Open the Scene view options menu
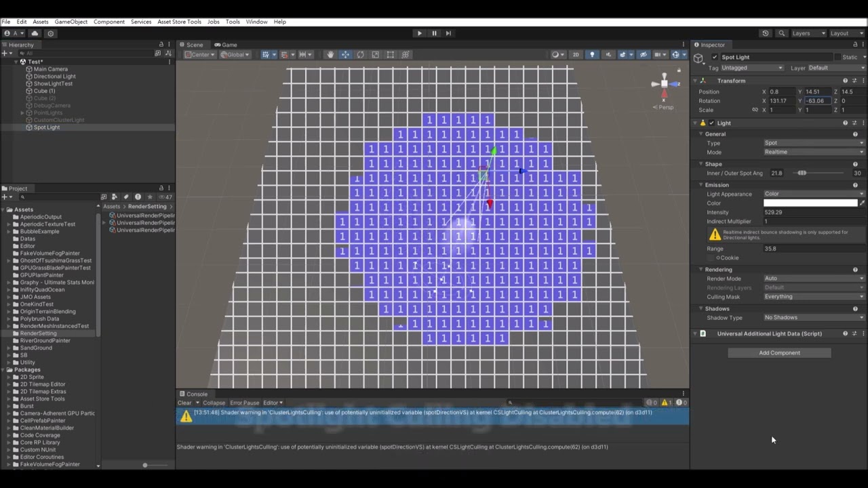868x488 pixels. (684, 45)
